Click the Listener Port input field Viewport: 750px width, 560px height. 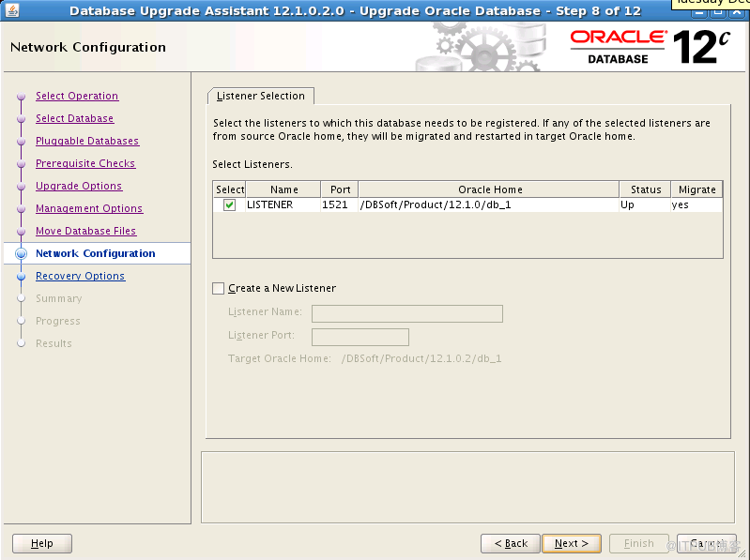click(360, 337)
